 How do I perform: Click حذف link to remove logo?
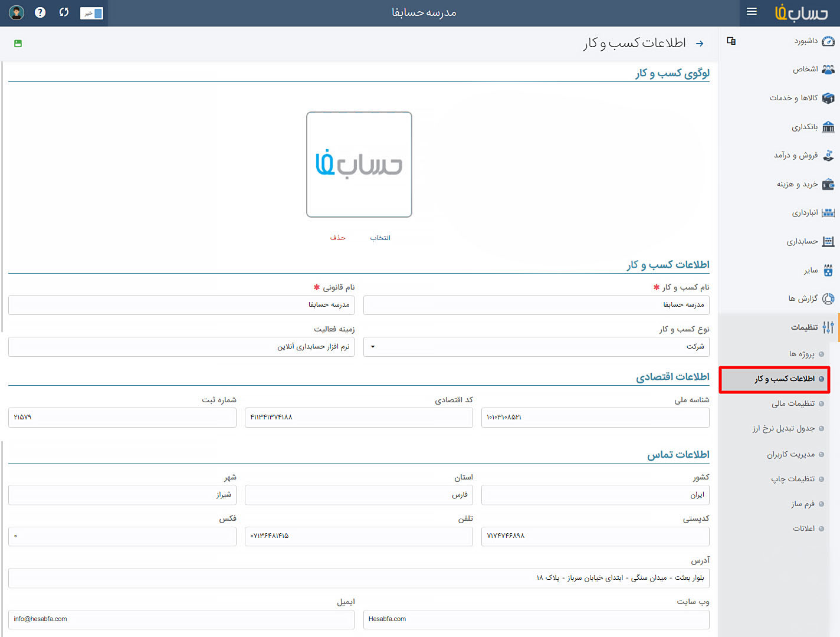pyautogui.click(x=338, y=238)
